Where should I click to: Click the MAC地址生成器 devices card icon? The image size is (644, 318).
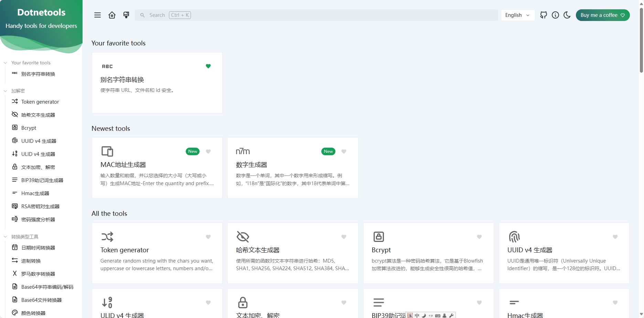click(107, 151)
